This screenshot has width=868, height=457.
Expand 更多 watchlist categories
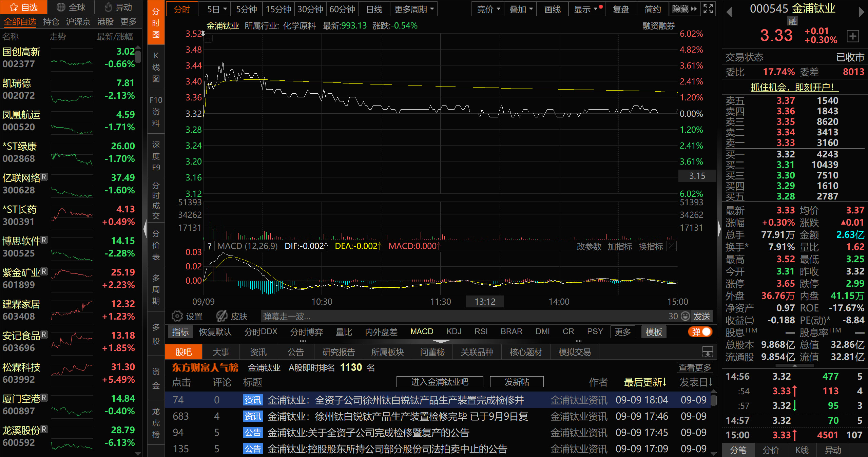point(129,22)
